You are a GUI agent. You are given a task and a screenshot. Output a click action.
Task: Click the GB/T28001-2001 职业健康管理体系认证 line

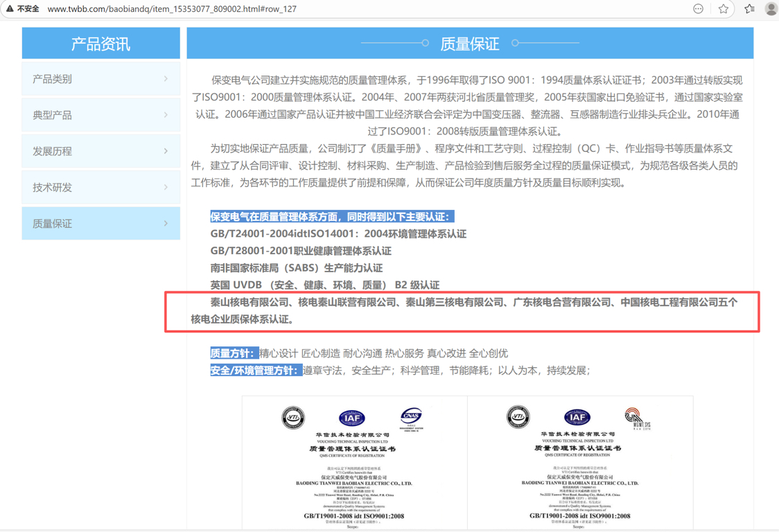tap(301, 251)
